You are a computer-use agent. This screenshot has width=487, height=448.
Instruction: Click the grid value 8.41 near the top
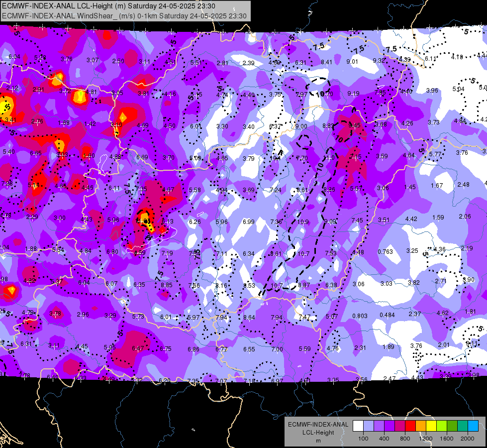coord(326,62)
